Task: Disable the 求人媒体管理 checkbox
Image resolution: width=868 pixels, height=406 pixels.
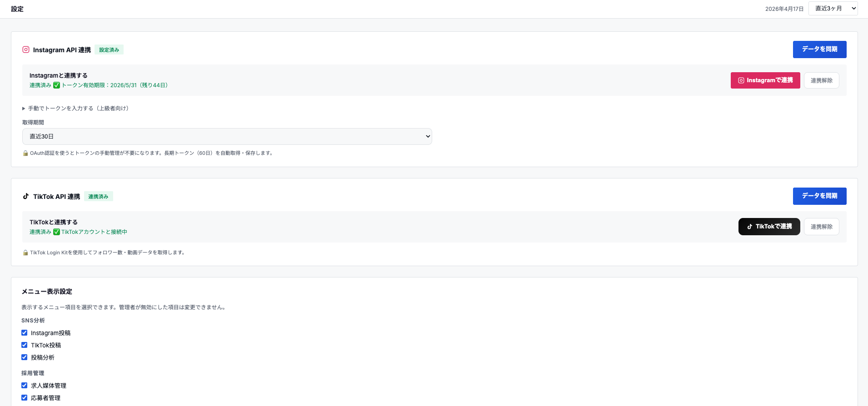Action: coord(25,386)
